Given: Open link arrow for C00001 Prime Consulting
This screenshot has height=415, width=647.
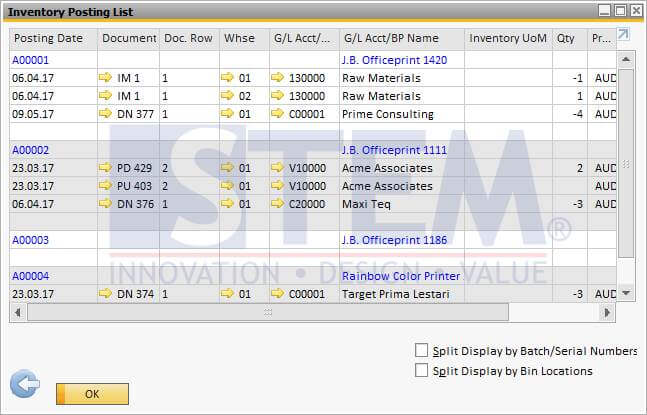Looking at the screenshot, I should (277, 113).
